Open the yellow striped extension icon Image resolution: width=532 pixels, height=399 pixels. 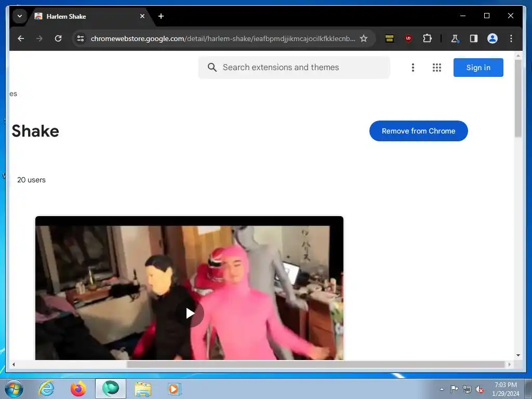(x=390, y=38)
